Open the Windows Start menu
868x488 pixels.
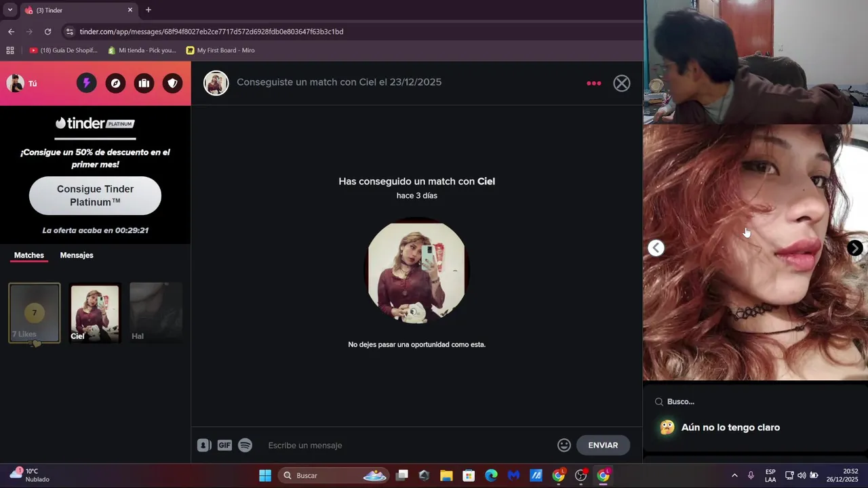click(x=265, y=476)
